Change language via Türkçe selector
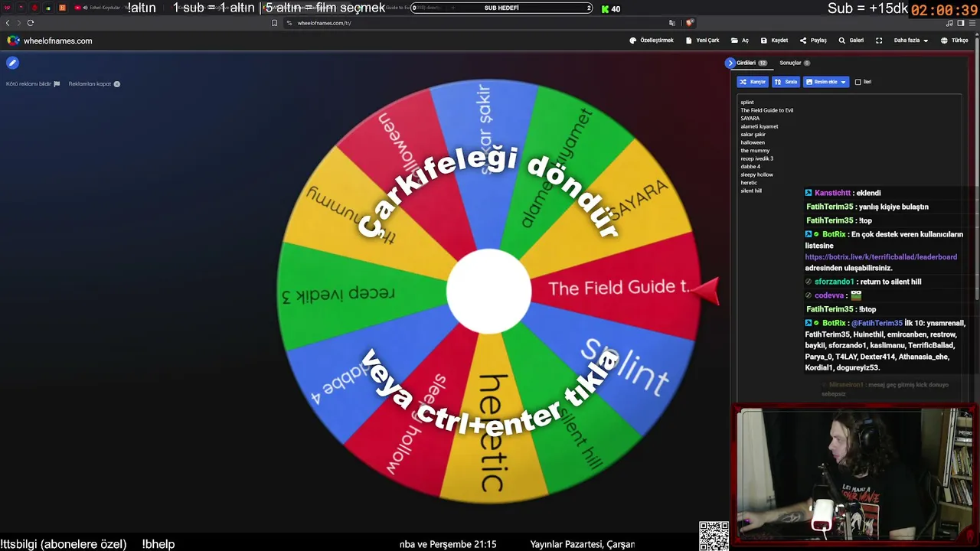This screenshot has height=551, width=980. tap(955, 41)
